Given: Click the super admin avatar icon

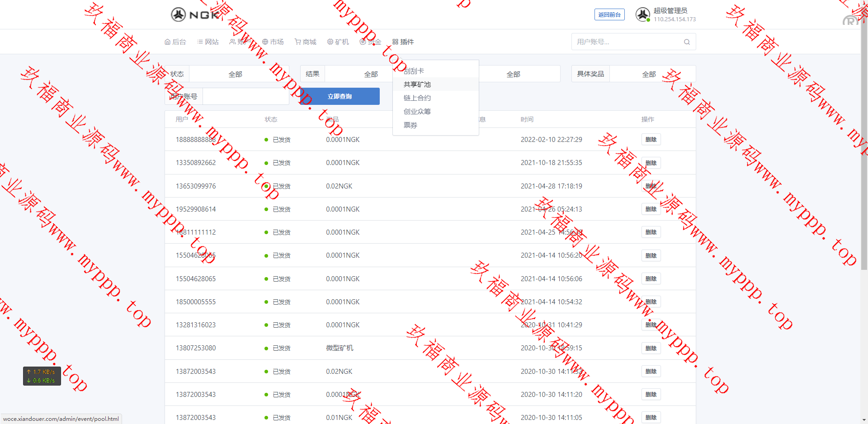Looking at the screenshot, I should (642, 14).
